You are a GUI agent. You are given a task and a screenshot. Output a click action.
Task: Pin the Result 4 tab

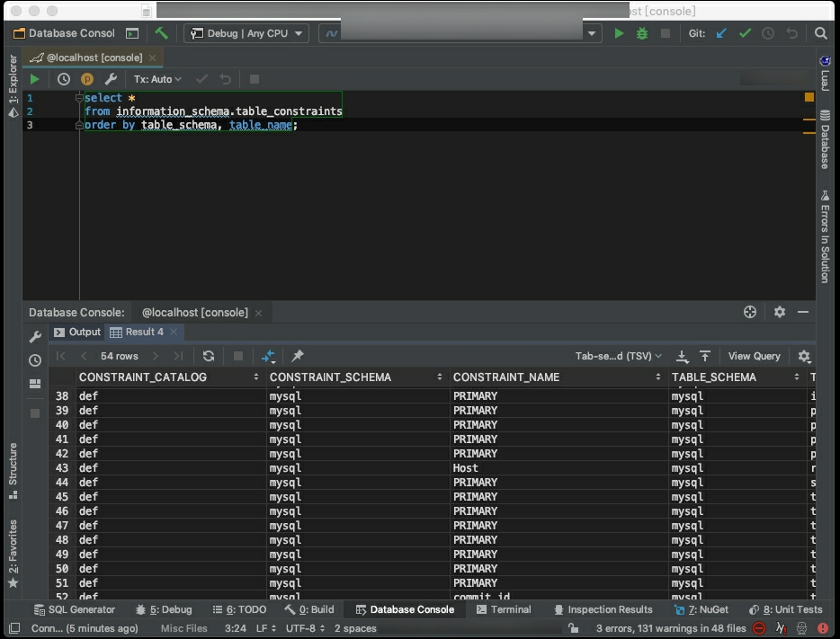click(x=298, y=356)
